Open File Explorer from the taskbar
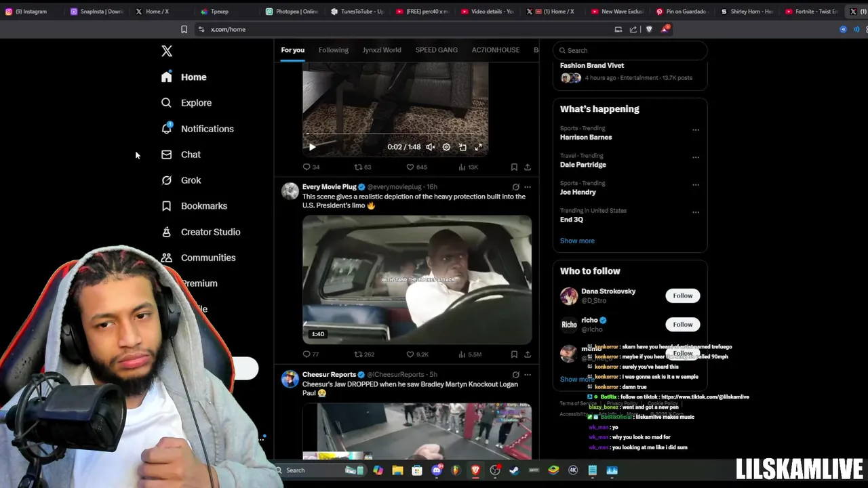Image resolution: width=868 pixels, height=488 pixels. pos(397,470)
